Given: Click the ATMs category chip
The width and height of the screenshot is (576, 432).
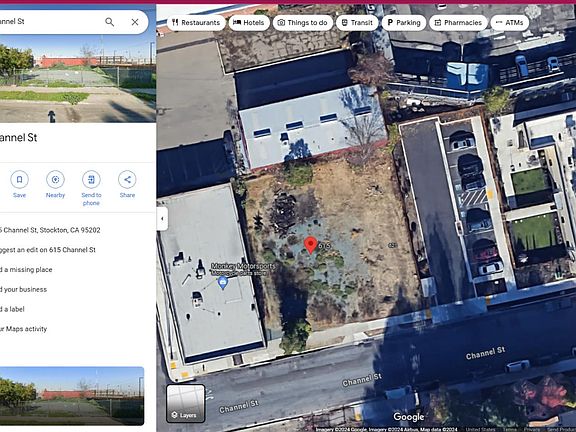Looking at the screenshot, I should pyautogui.click(x=510, y=23).
